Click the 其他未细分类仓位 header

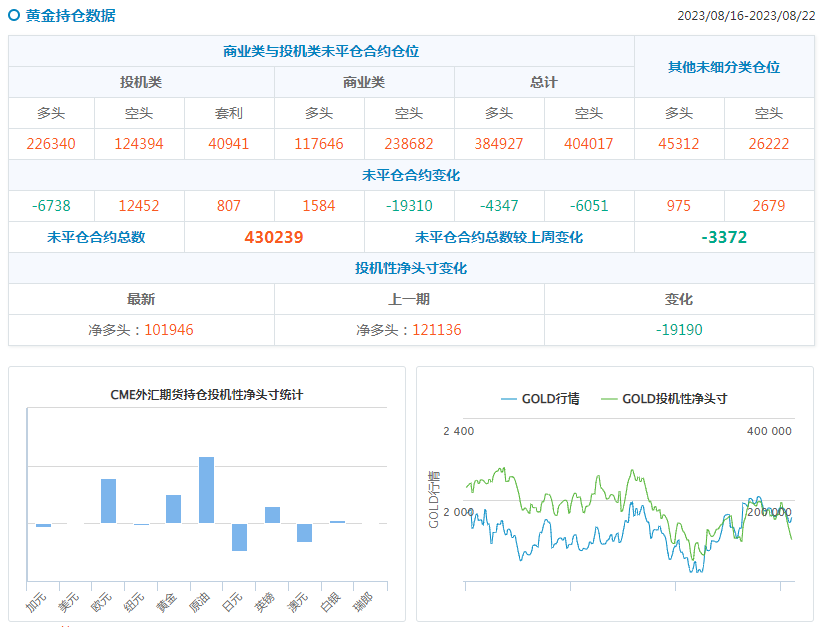pos(724,67)
